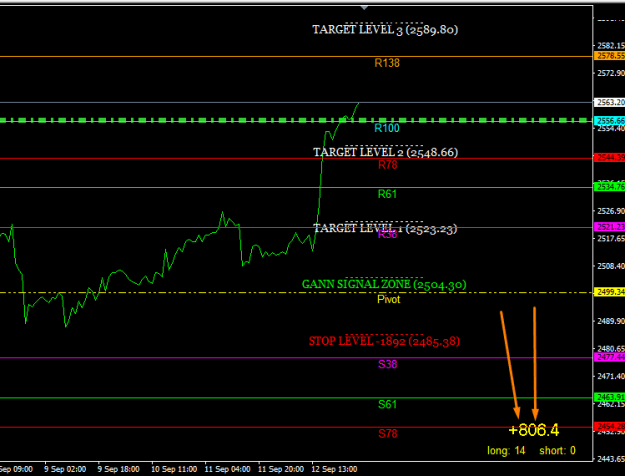Click the magenta 2477.44 price tag

609,357
